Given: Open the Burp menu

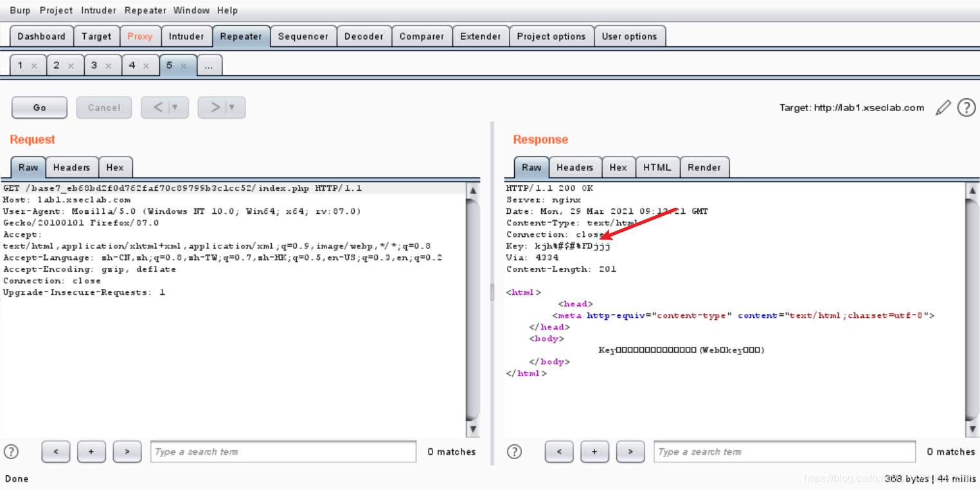Looking at the screenshot, I should [x=20, y=10].
